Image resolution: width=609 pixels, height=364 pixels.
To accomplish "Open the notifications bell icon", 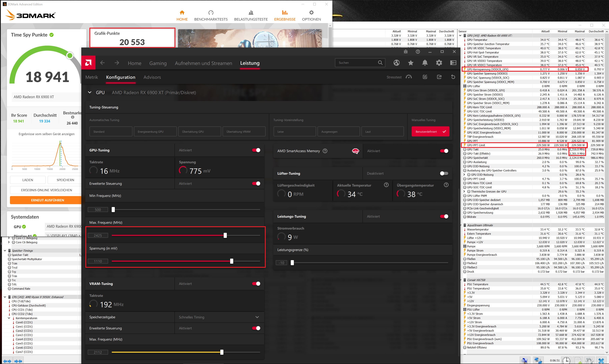I will pyautogui.click(x=425, y=63).
